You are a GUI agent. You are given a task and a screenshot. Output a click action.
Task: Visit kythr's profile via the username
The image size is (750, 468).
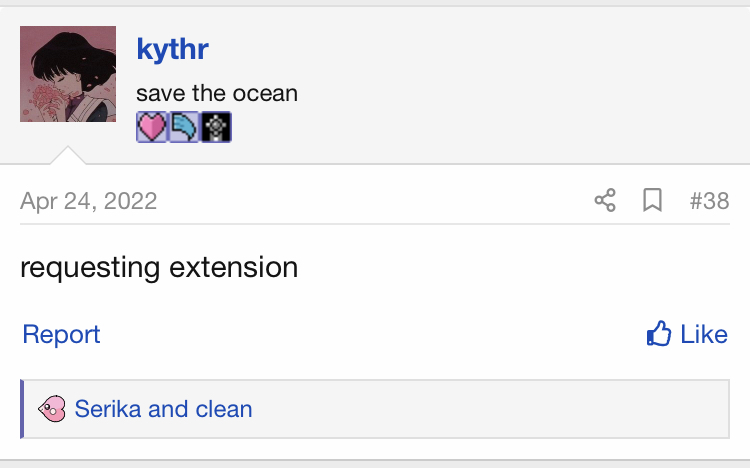tap(173, 49)
